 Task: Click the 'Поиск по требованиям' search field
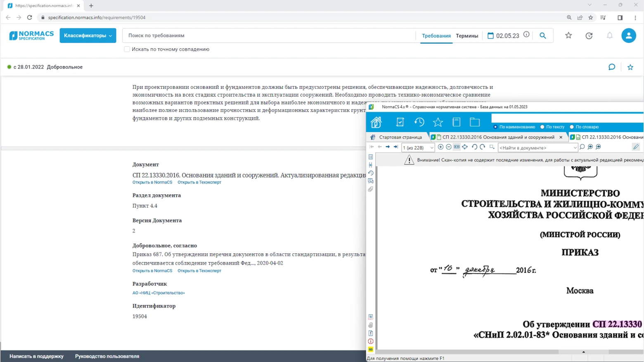point(268,35)
